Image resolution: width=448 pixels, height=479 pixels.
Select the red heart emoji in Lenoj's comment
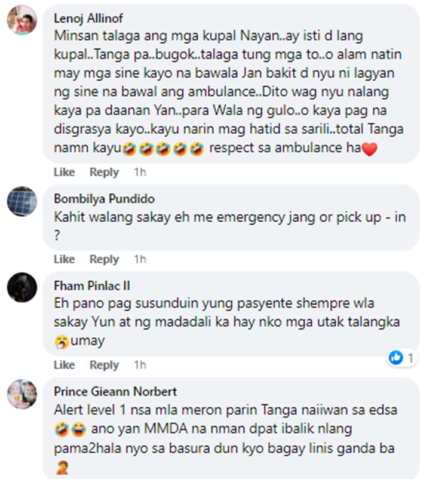[x=370, y=149]
